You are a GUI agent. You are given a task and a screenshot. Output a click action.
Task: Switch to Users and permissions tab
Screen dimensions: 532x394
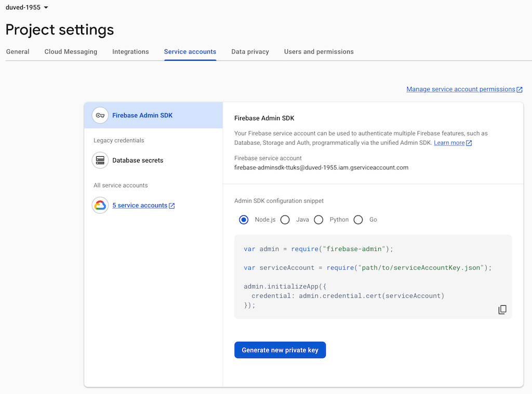319,51
